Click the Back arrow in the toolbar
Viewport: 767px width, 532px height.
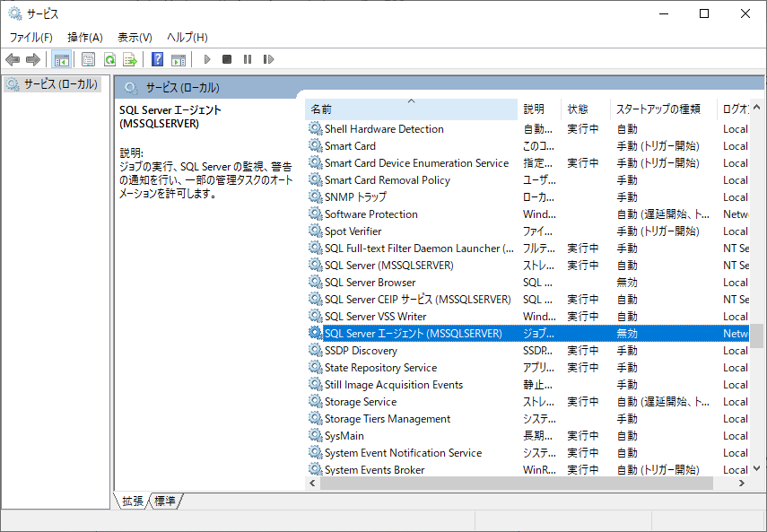(13, 59)
